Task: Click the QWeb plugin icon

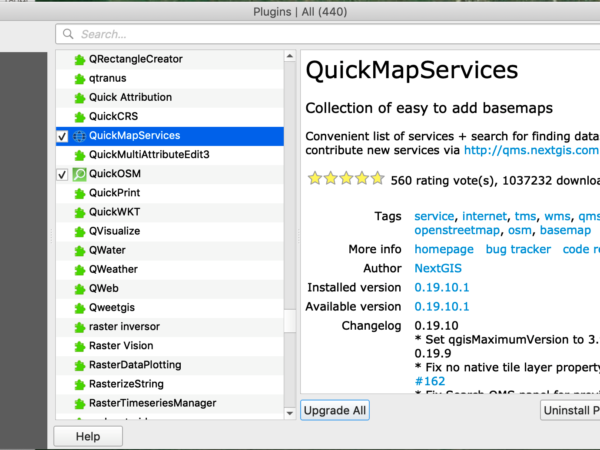Action: pos(80,289)
